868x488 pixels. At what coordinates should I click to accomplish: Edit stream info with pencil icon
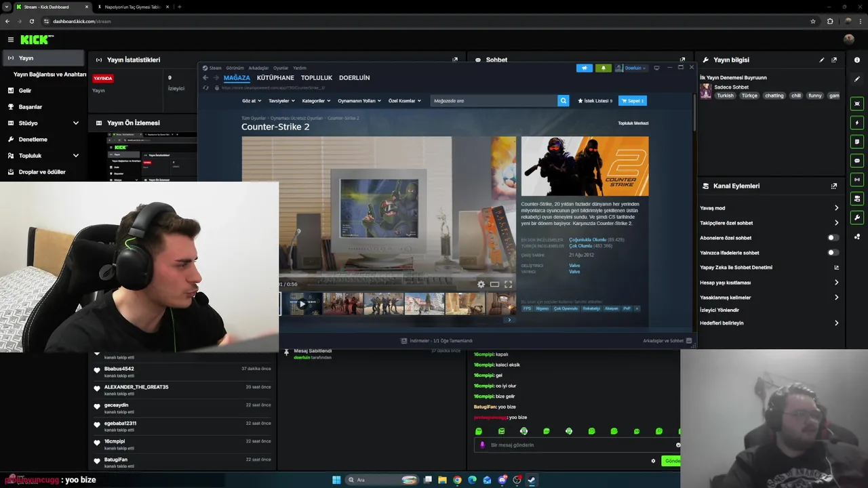click(x=822, y=60)
